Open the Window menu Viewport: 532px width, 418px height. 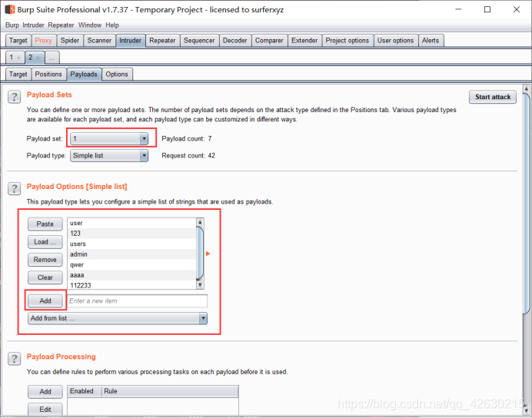(90, 25)
